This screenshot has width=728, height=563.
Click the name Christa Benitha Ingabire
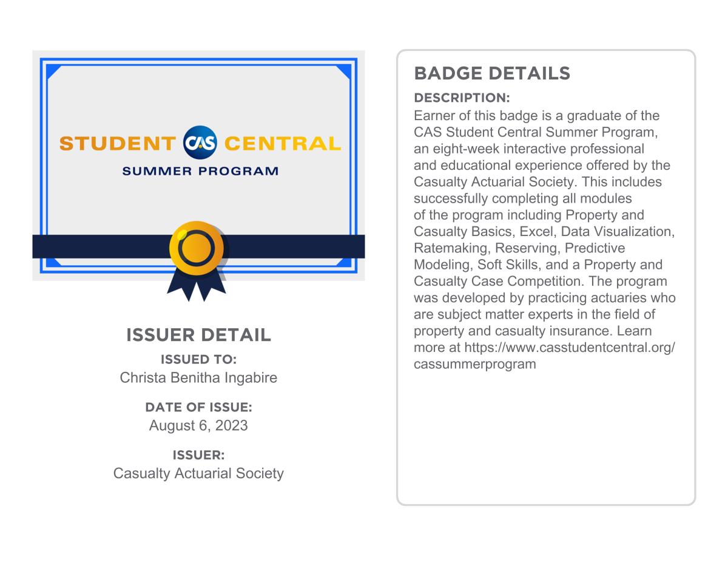click(x=198, y=377)
